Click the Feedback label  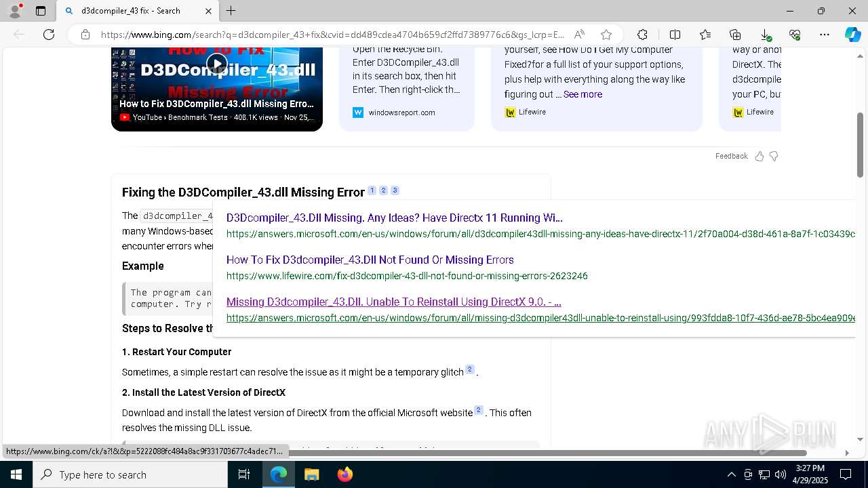click(731, 156)
